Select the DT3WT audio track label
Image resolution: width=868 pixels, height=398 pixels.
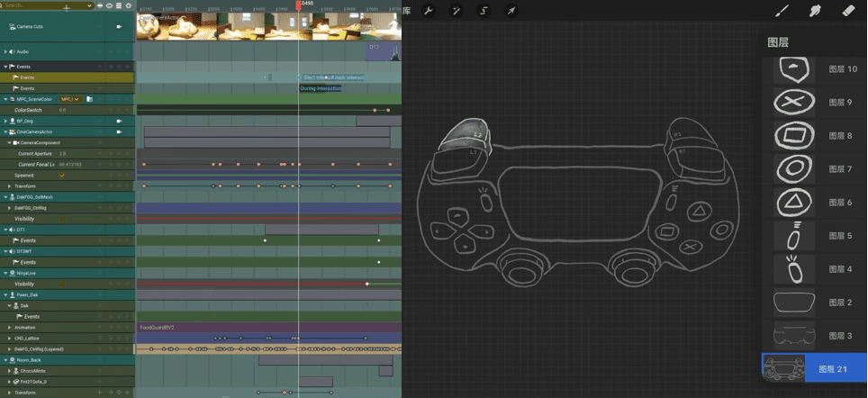tap(25, 251)
